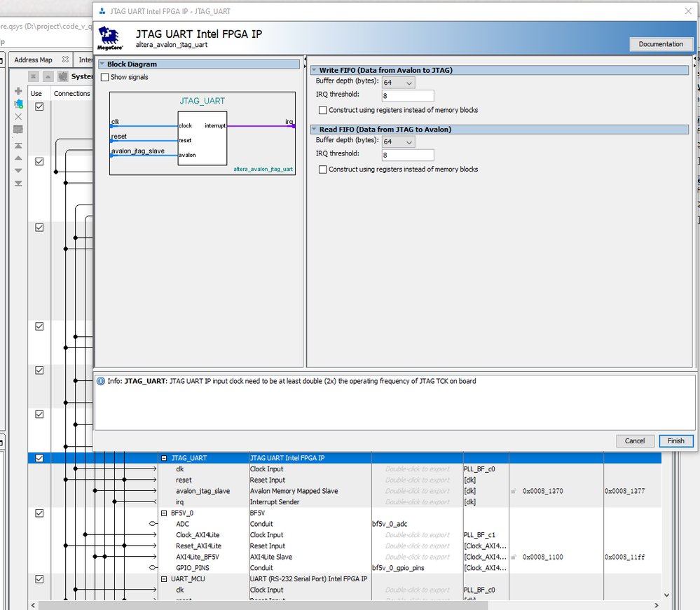Toggle the Use checkbox for JTAG_UART row
The height and width of the screenshot is (610, 700).
tap(39, 458)
